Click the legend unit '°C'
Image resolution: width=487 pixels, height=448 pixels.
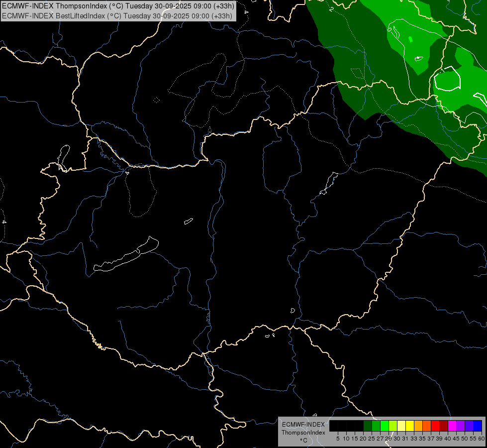[304, 441]
